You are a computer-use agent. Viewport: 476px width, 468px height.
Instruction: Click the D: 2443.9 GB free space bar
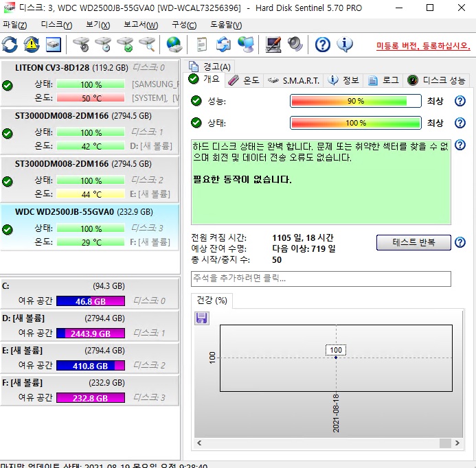point(91,334)
